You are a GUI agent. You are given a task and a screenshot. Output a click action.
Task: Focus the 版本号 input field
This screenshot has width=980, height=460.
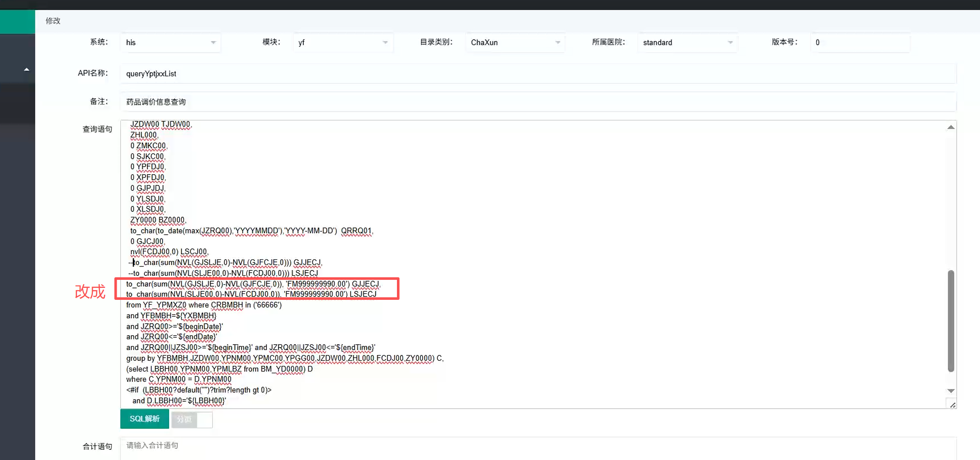pyautogui.click(x=859, y=43)
